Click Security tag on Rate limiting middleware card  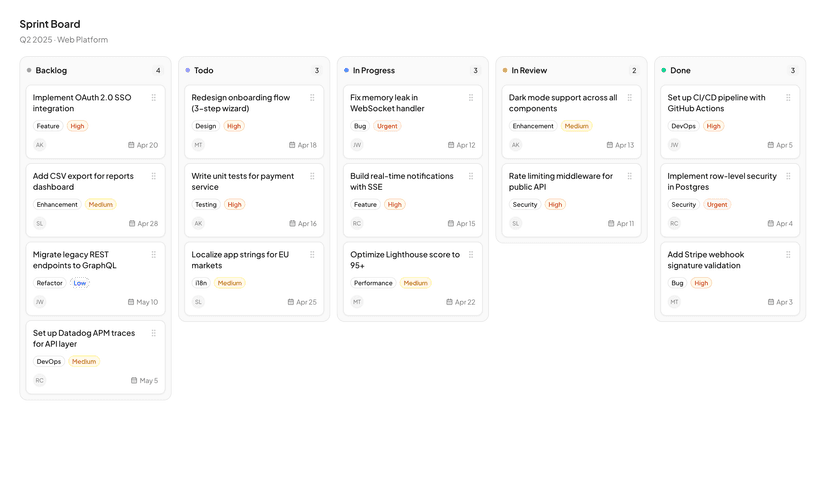pyautogui.click(x=525, y=204)
